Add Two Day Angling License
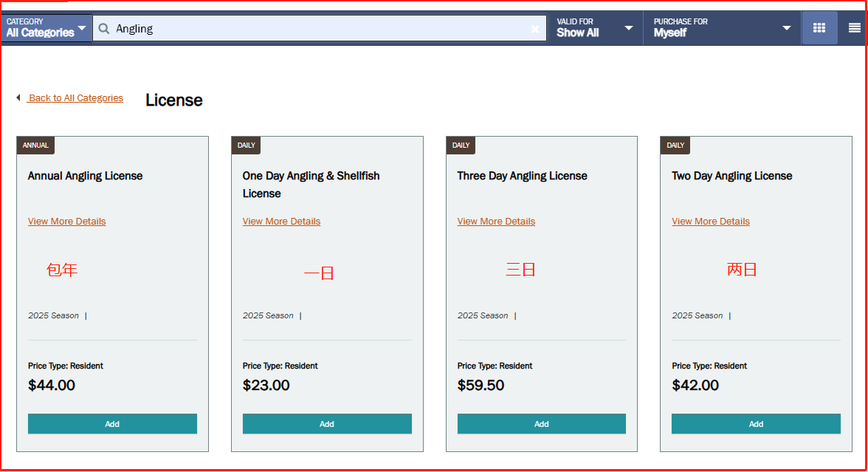 coord(756,424)
